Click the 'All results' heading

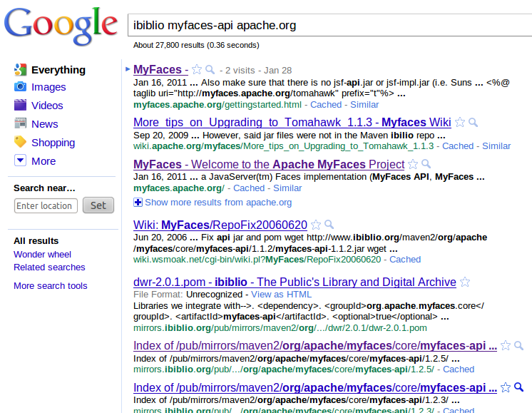(x=36, y=241)
